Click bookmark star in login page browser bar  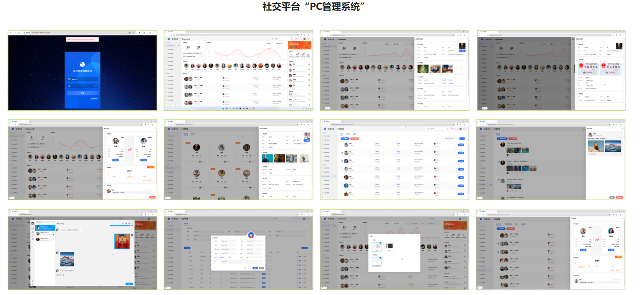pos(133,33)
